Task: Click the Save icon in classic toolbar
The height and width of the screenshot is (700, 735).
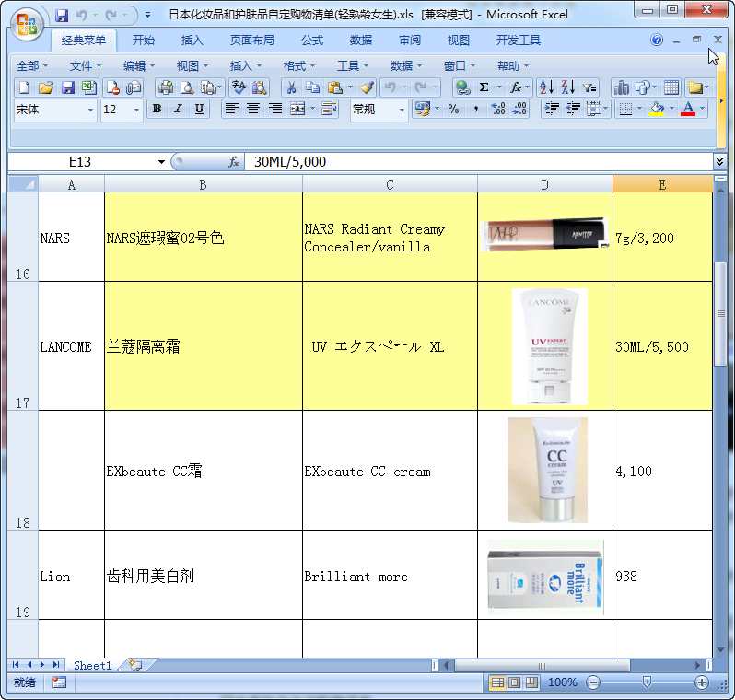Action: pyautogui.click(x=68, y=87)
